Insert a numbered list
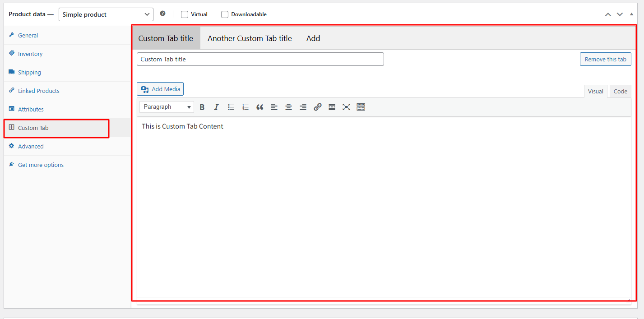 pos(246,107)
